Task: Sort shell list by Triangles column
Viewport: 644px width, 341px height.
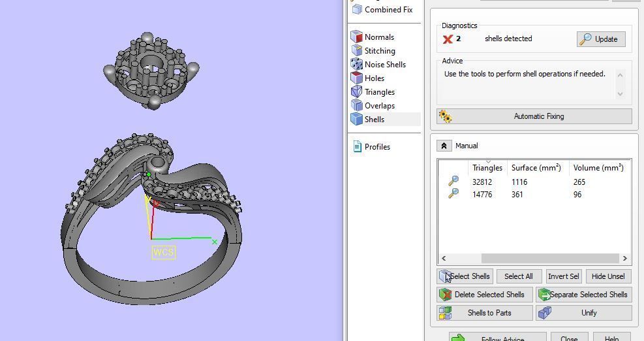Action: coord(487,168)
